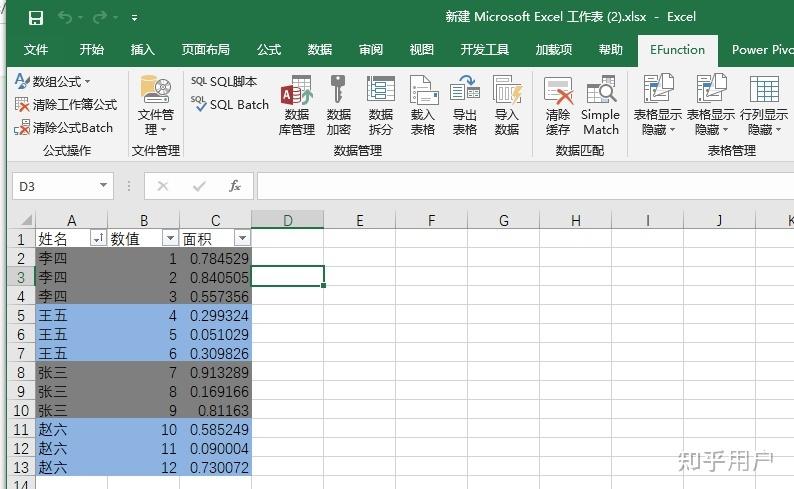Click the 载入表格 icon
Screen dimensions: 794x489
pyautogui.click(x=423, y=90)
